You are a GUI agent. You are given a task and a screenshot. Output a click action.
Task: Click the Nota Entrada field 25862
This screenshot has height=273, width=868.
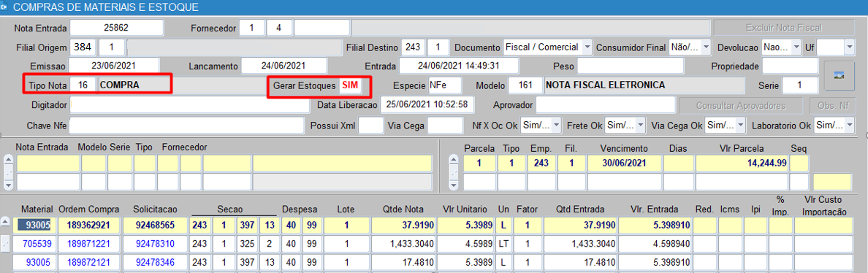click(x=117, y=28)
